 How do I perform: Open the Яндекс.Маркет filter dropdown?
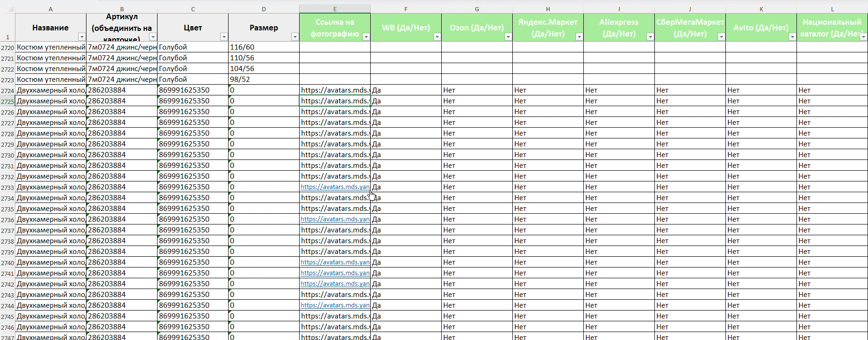tap(579, 37)
